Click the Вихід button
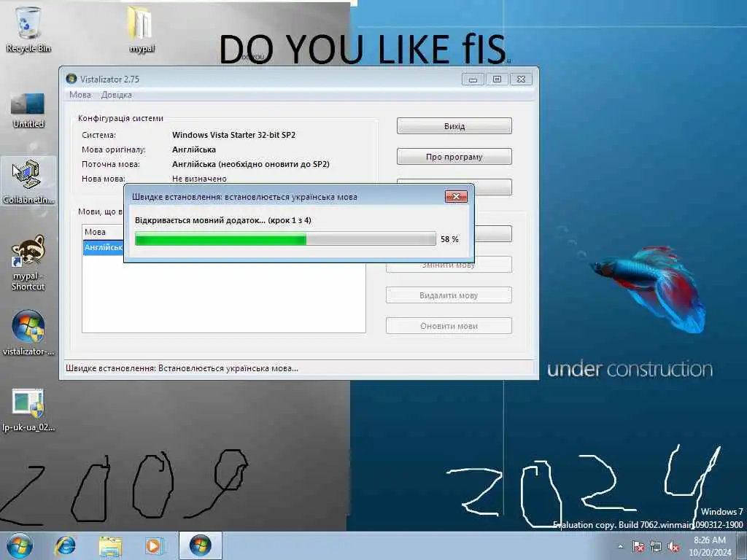 pyautogui.click(x=454, y=126)
